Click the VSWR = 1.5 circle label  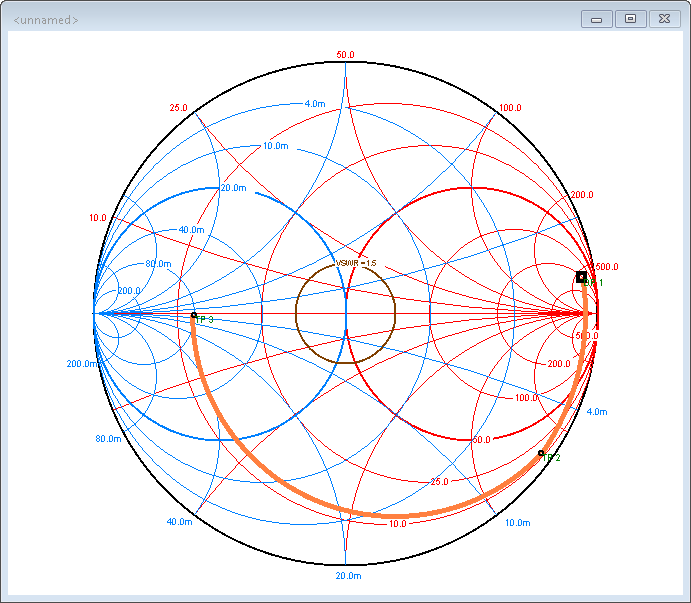coord(356,263)
